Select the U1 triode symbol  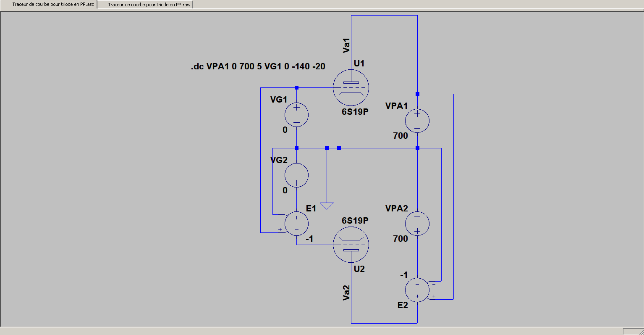pos(351,87)
